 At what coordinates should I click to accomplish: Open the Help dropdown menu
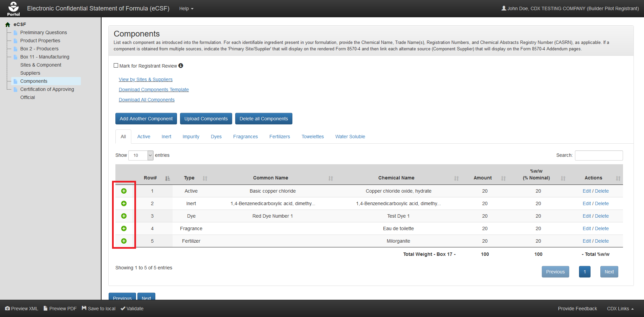click(x=186, y=8)
